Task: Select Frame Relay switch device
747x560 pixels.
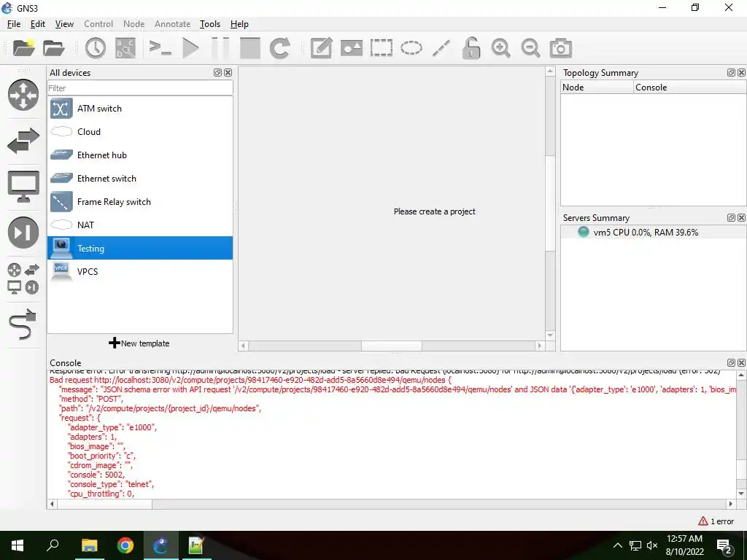Action: pyautogui.click(x=140, y=202)
